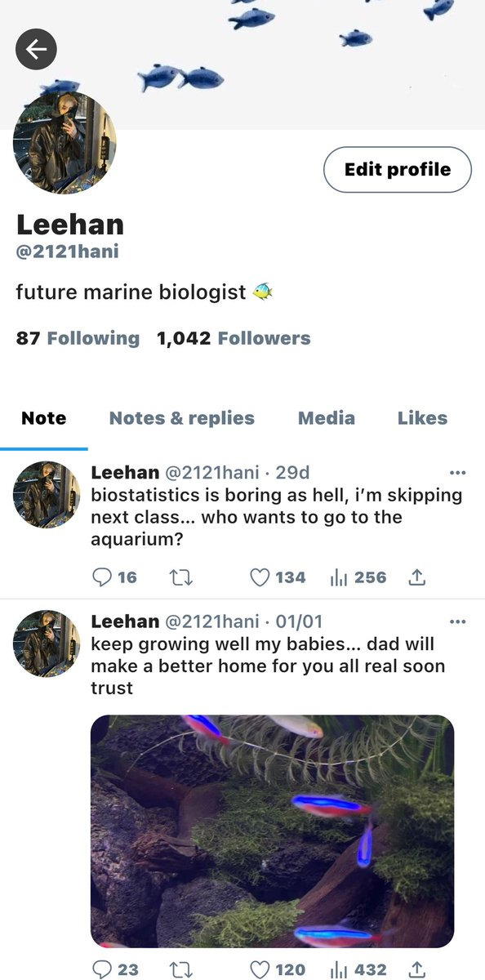Go back using the arrow icon
Viewport: 485px width, 980px height.
click(x=36, y=50)
